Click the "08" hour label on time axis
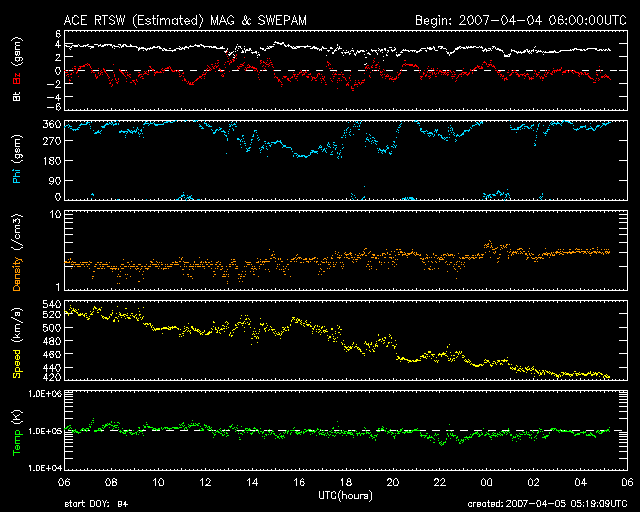The image size is (640, 512). point(111,483)
